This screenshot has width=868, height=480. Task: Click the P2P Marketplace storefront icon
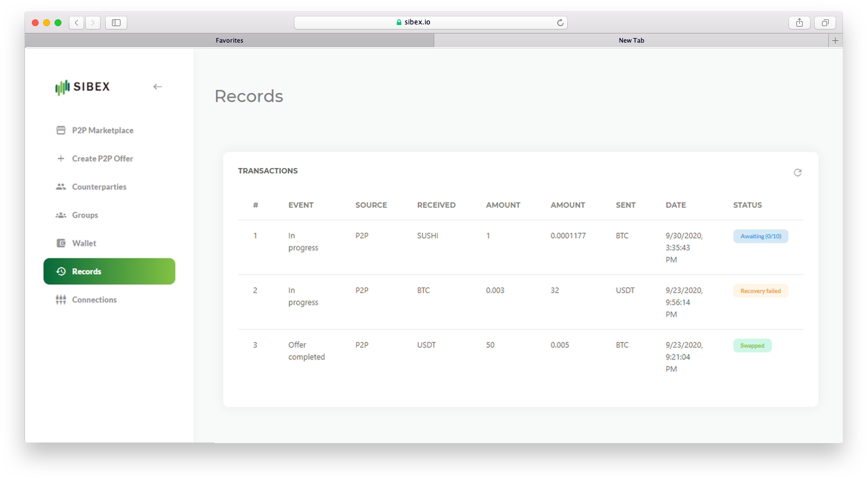(x=61, y=130)
